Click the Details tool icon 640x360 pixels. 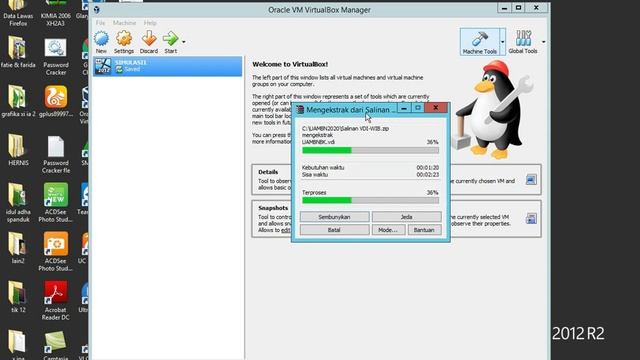(531, 180)
